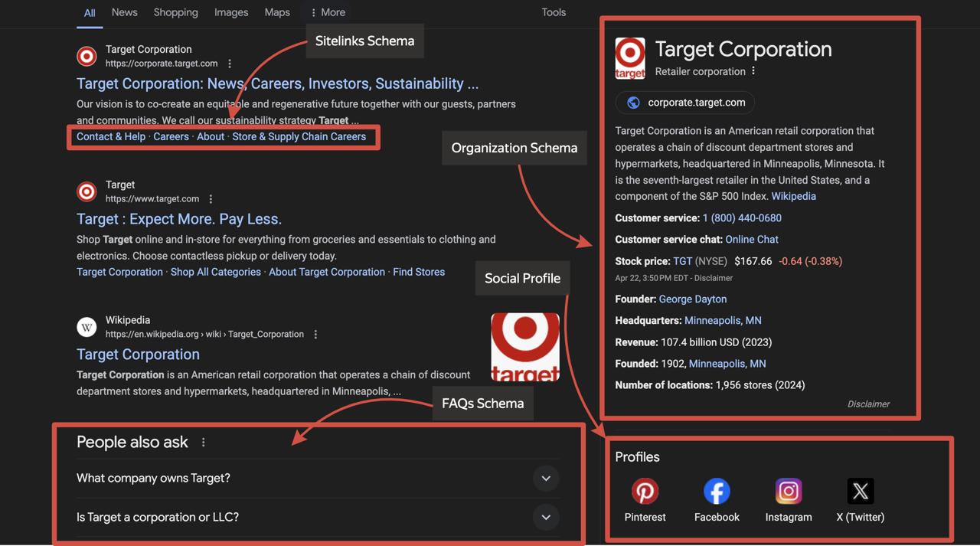Switch to the Images tab
This screenshot has width=980, height=546.
click(x=231, y=12)
